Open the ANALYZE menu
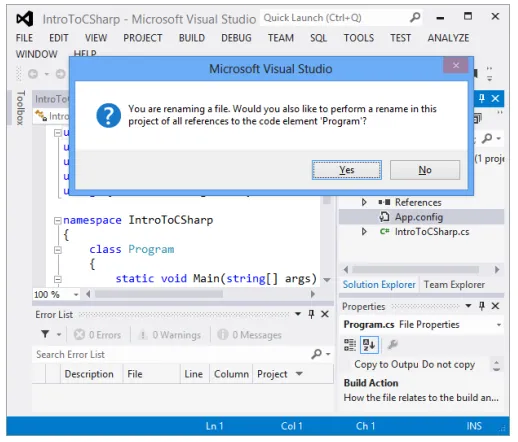 (x=448, y=38)
